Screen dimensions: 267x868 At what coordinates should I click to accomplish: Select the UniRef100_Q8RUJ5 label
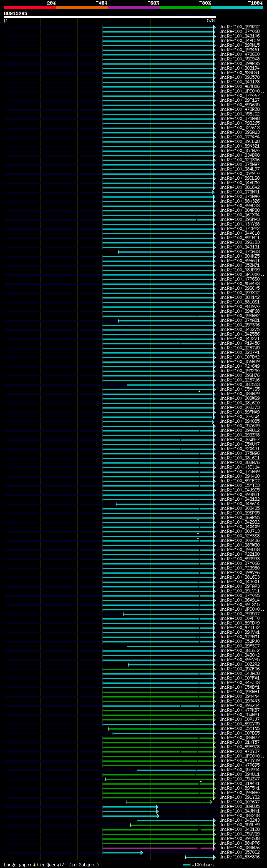click(x=239, y=806)
